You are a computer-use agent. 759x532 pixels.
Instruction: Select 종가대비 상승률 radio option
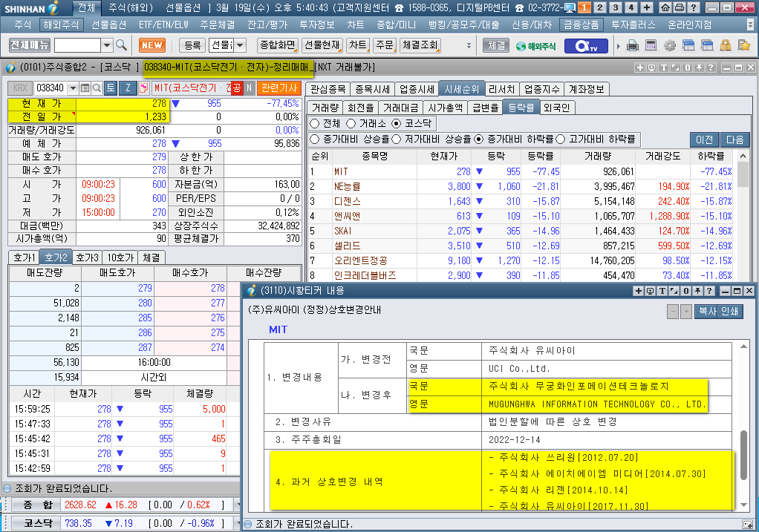point(315,139)
